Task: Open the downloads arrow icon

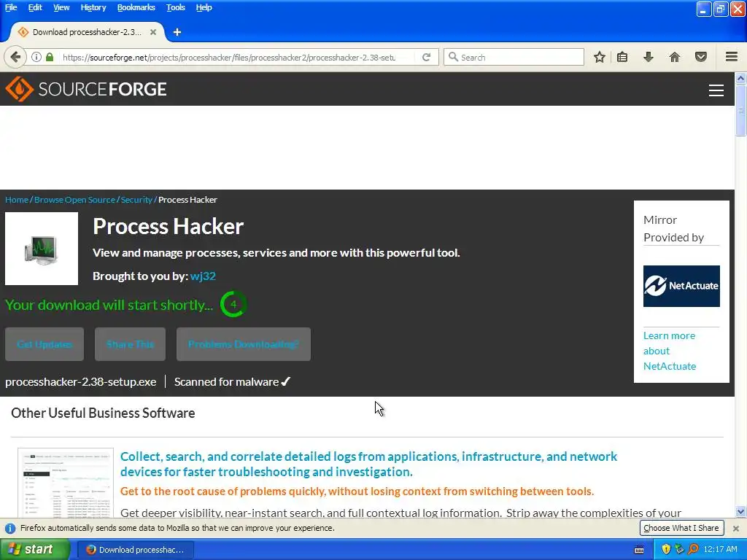Action: 648,57
